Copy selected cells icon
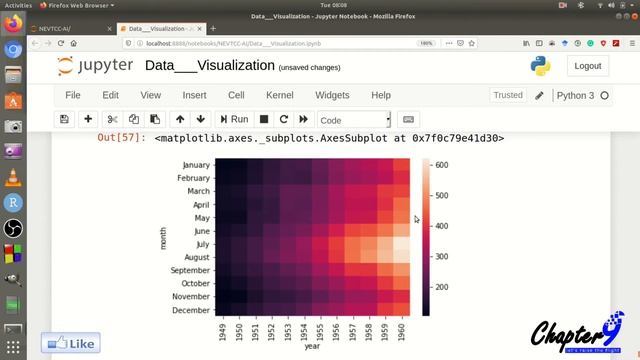This screenshot has height=360, width=640. (x=133, y=119)
